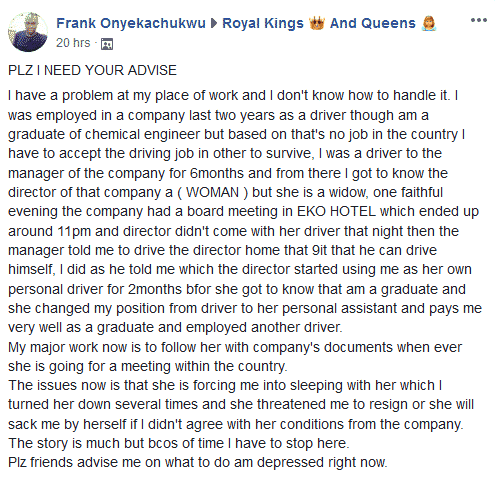This screenshot has width=495, height=482.
Task: Click the And Queens part of group name
Action: [x=373, y=23]
